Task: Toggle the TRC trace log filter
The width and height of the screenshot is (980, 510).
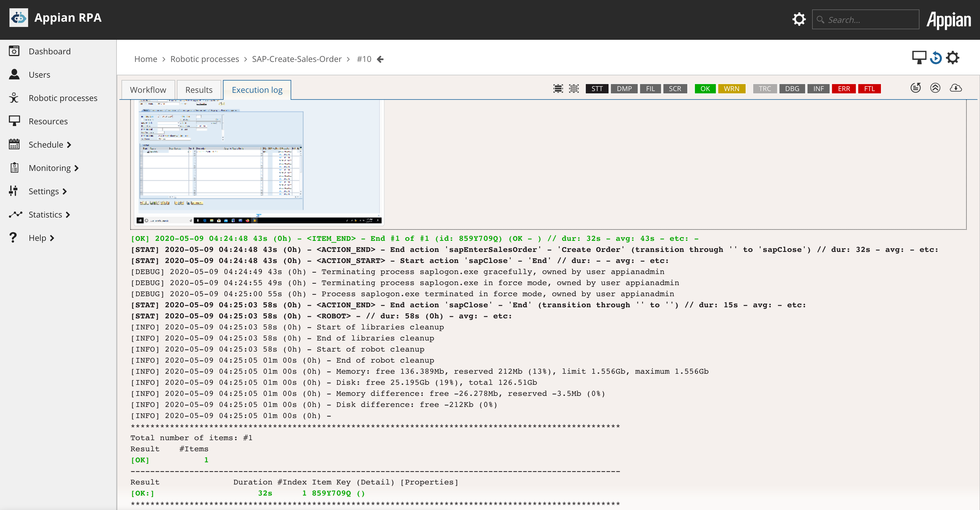Action: coord(765,88)
